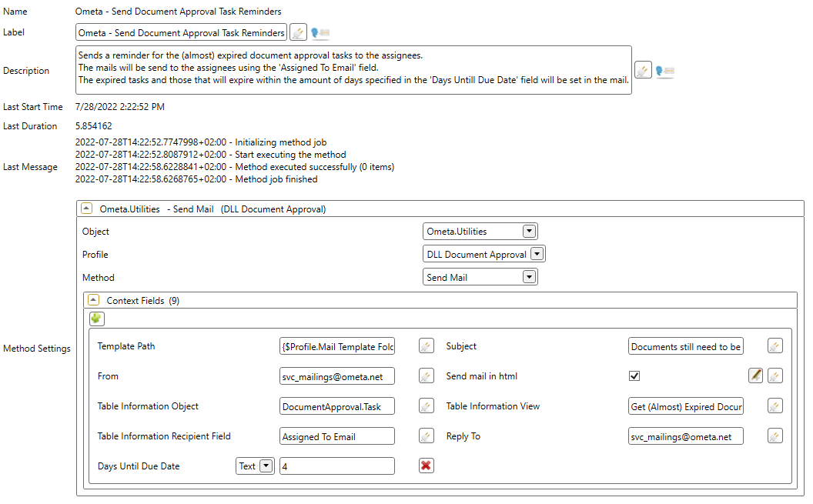Click inside the Label text field

181,32
